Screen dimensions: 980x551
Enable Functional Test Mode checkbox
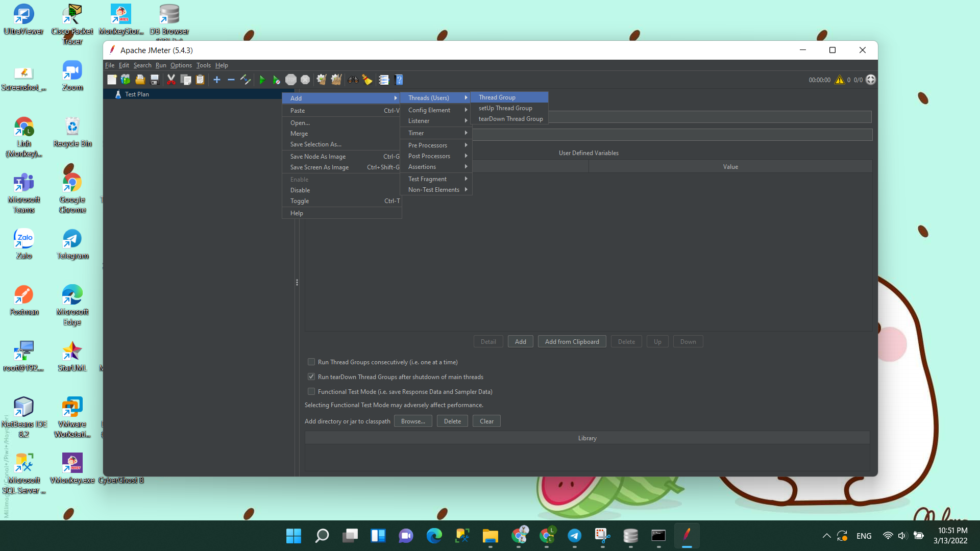click(311, 391)
